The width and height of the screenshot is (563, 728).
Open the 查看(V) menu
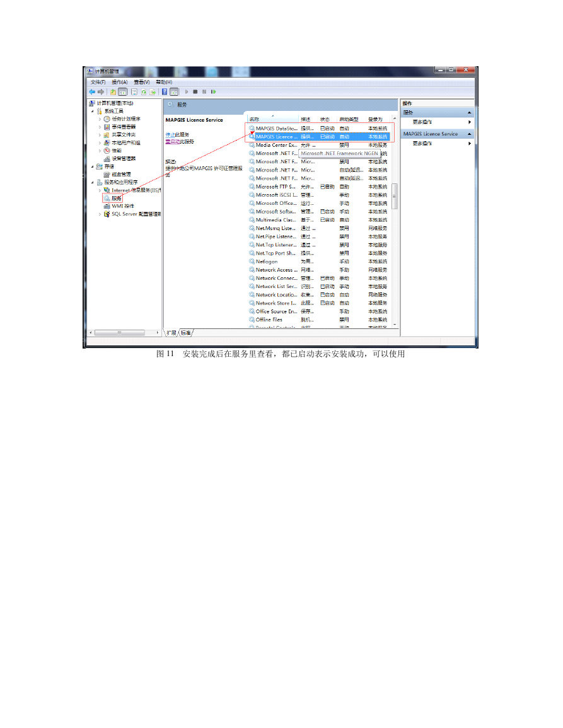[x=142, y=82]
